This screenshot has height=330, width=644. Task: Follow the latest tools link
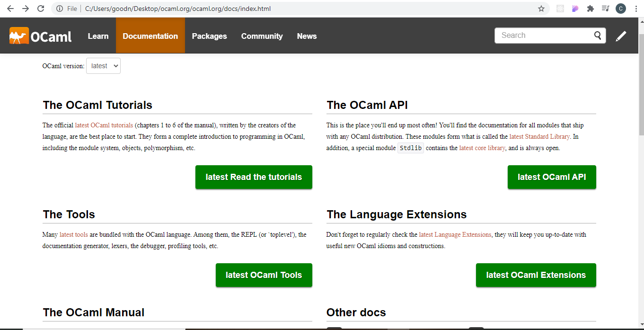[x=74, y=235]
